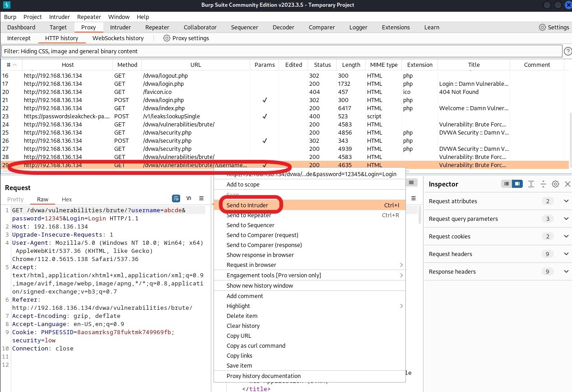Switch to the Target tab
This screenshot has height=392, width=572.
pos(58,27)
